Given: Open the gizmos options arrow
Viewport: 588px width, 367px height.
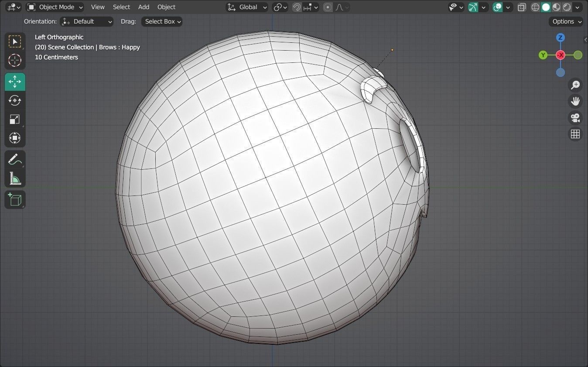Looking at the screenshot, I should pos(483,7).
